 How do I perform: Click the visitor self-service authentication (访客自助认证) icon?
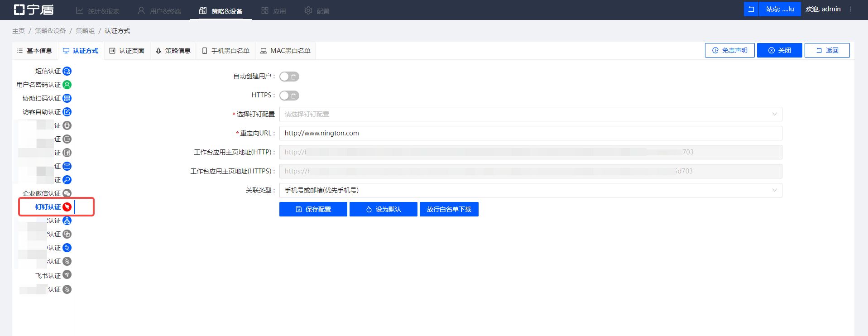(x=67, y=112)
